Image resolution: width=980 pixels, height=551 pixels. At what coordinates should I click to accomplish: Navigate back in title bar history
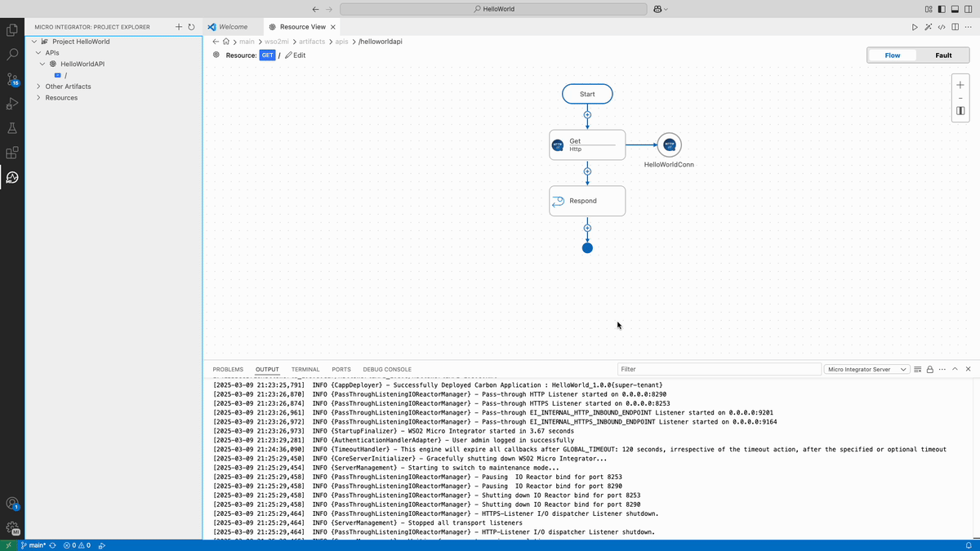tap(314, 9)
